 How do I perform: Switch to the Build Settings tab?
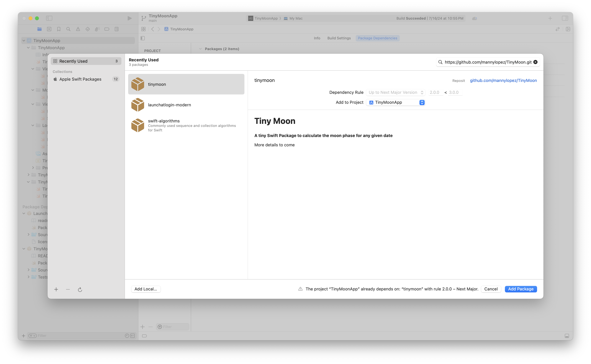pos(339,38)
